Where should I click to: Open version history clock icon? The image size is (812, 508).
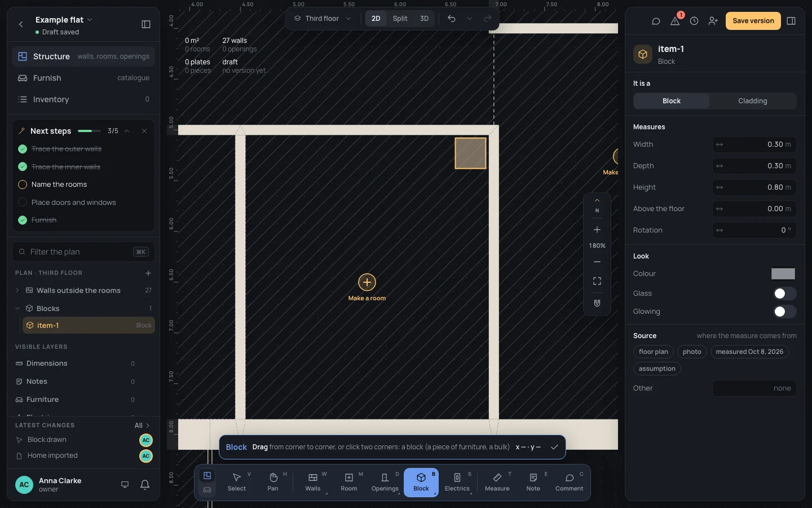(x=694, y=21)
